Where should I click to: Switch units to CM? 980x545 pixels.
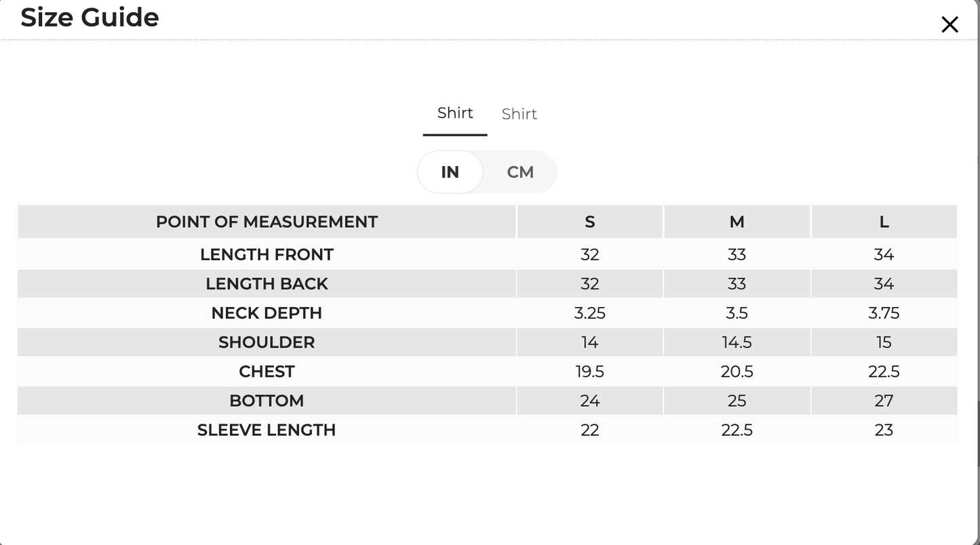coord(520,172)
